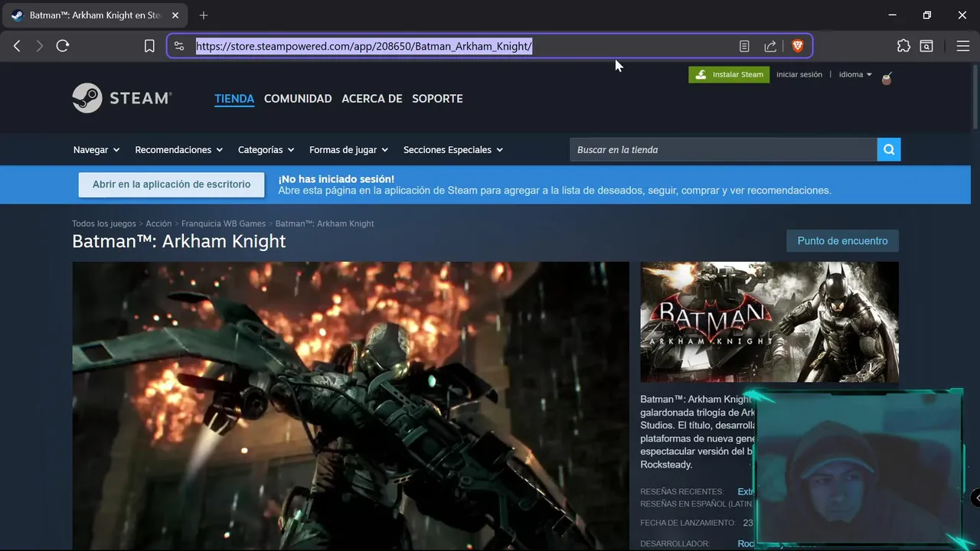
Task: Click inside Buscar en la tienda field
Action: coord(723,149)
